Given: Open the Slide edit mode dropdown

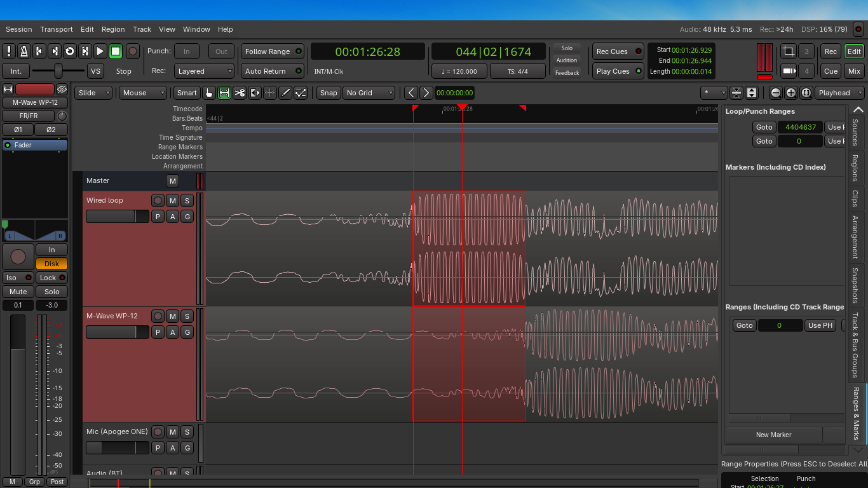Looking at the screenshot, I should coord(93,93).
